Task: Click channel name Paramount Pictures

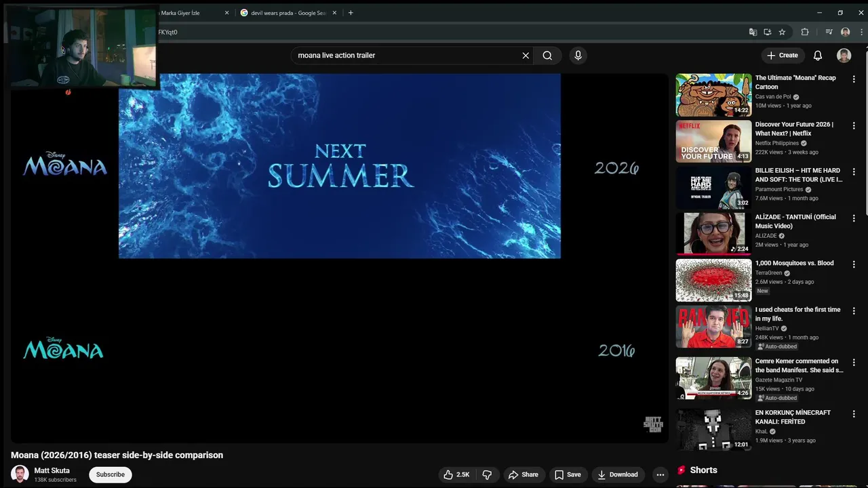Action: click(779, 189)
